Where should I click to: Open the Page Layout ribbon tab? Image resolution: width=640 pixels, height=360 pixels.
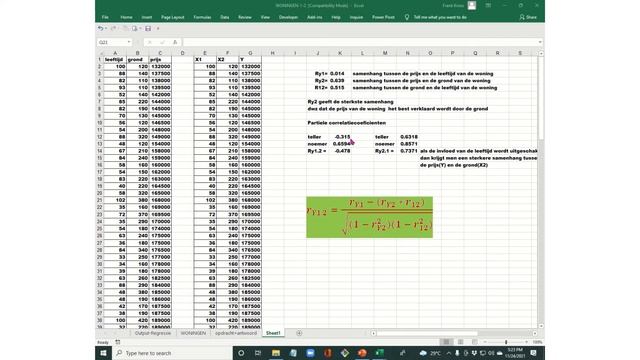[x=173, y=17]
